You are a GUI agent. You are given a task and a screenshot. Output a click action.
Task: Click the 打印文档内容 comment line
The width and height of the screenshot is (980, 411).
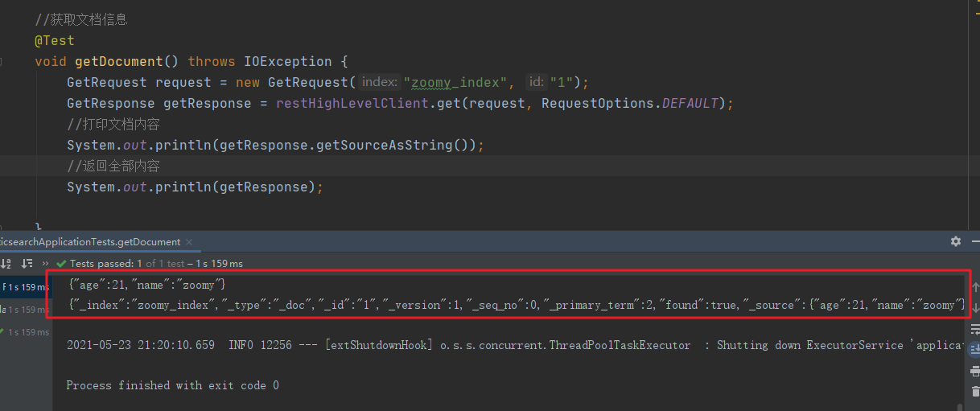pyautogui.click(x=113, y=124)
